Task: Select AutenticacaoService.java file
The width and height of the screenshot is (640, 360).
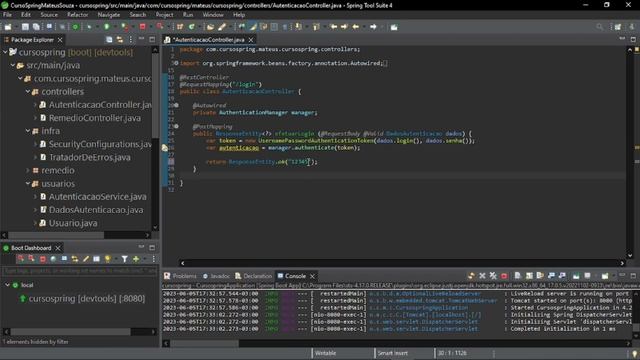Action: [98, 197]
